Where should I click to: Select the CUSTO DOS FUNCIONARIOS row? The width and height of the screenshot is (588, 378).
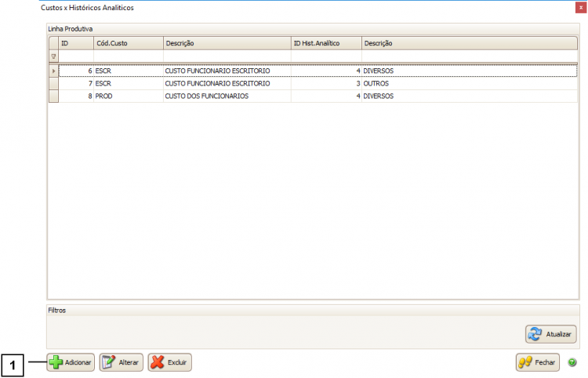pyautogui.click(x=207, y=96)
